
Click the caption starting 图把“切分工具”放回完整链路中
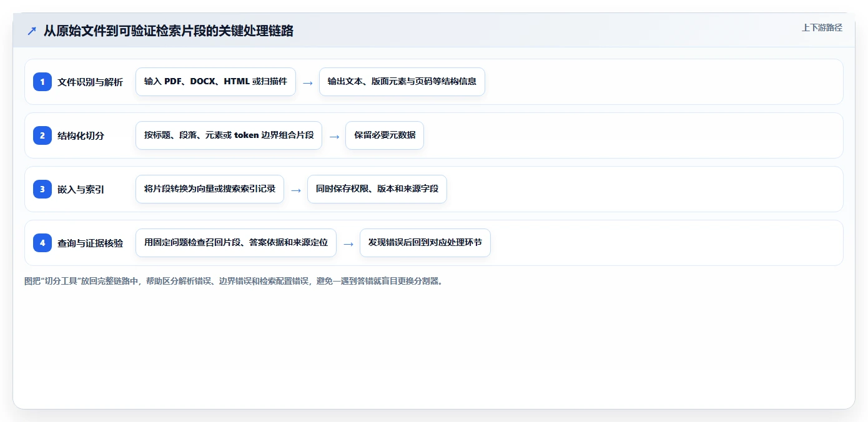[x=234, y=282]
